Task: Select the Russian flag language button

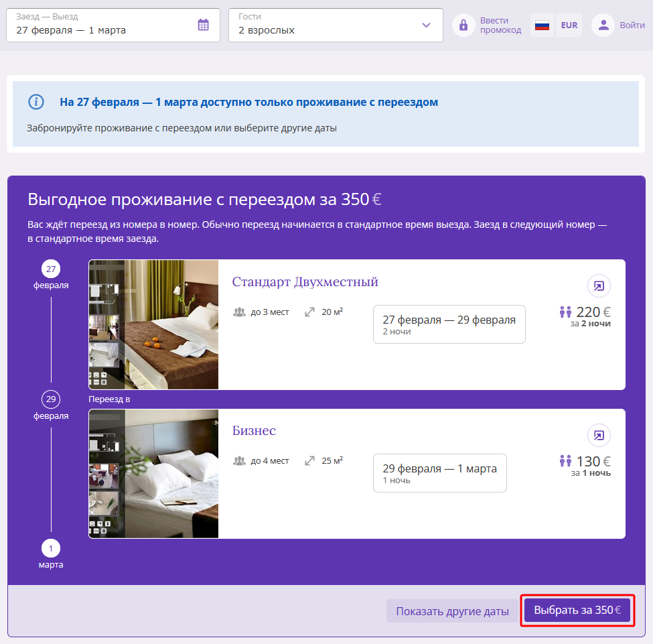Action: click(542, 25)
